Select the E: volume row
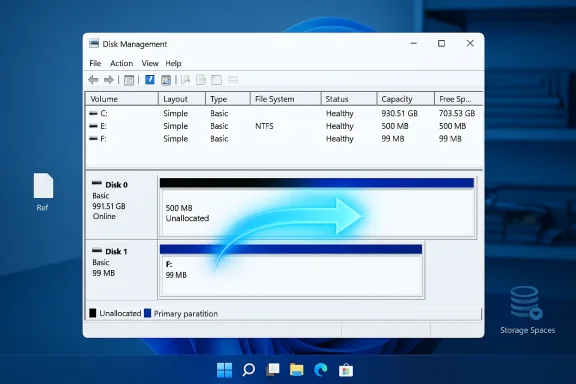The width and height of the screenshot is (576, 384). coord(284,126)
